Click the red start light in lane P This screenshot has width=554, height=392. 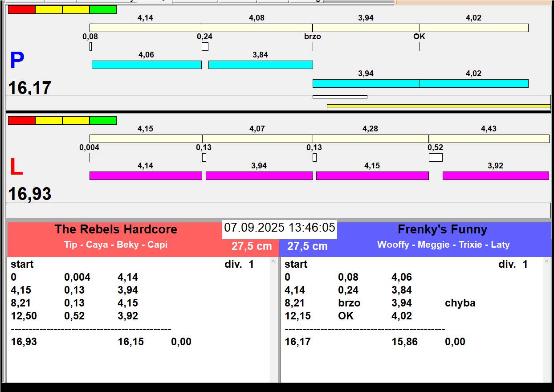point(21,9)
